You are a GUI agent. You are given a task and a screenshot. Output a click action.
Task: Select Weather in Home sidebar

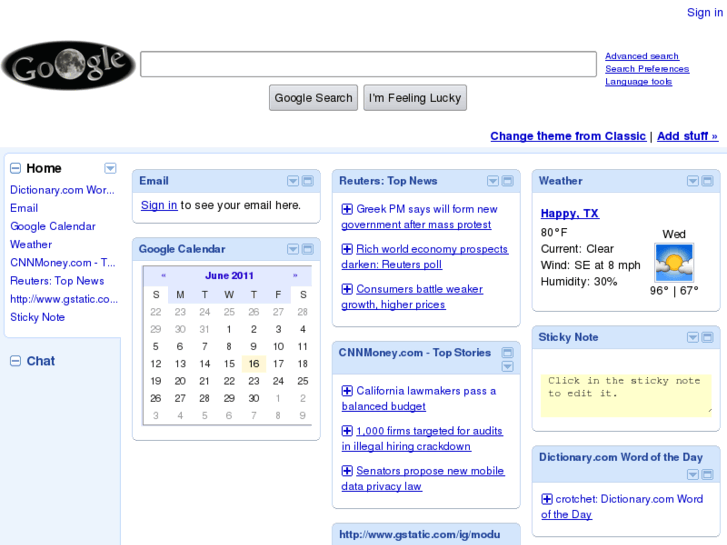click(31, 244)
